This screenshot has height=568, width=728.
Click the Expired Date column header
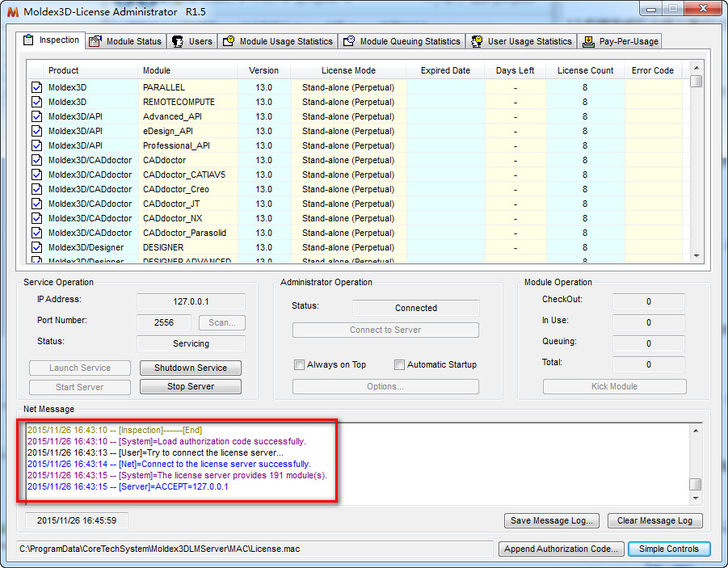tap(445, 70)
